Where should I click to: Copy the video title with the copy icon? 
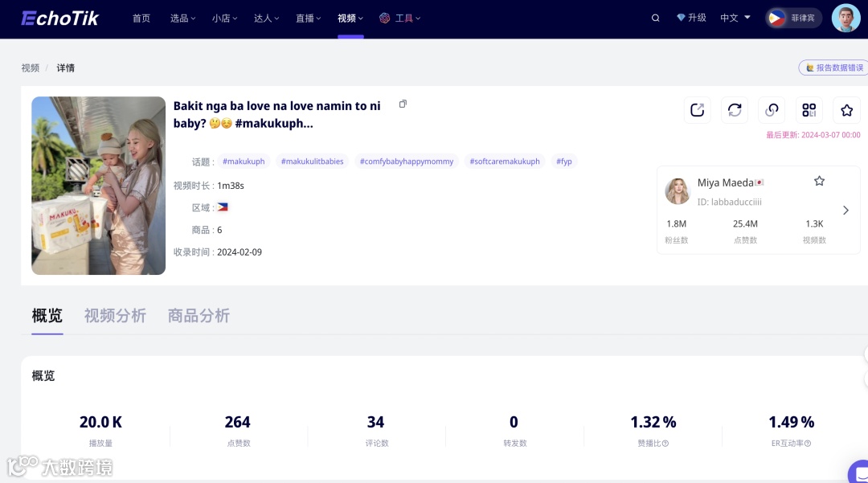click(x=403, y=104)
